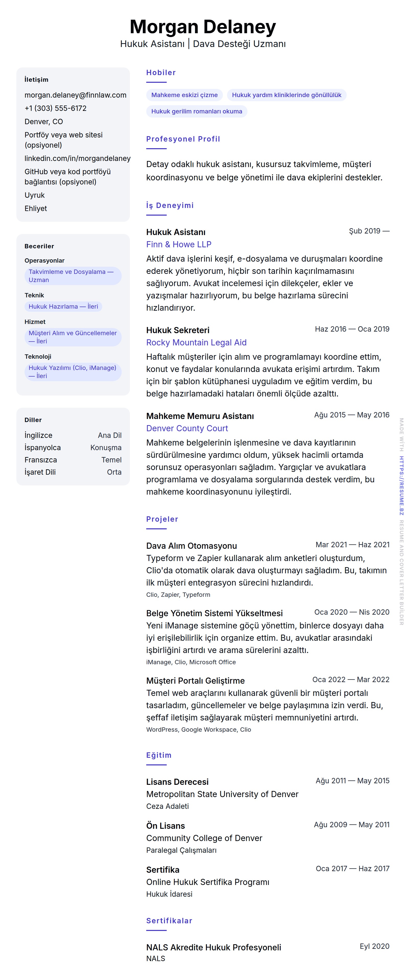Click the linkedin.com/in/morgandelaney profile link
This screenshot has height=980, width=406.
coord(77,158)
